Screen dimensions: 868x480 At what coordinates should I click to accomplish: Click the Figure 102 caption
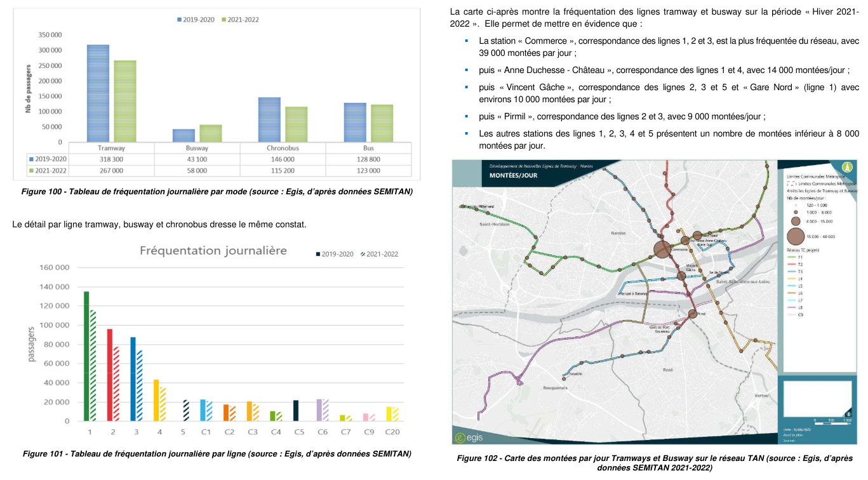[x=655, y=463]
